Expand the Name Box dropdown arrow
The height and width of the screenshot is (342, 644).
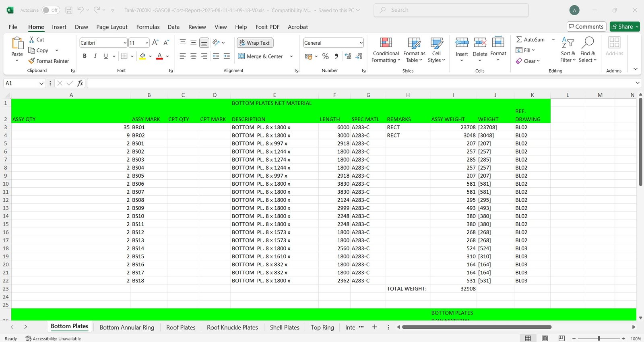click(41, 83)
